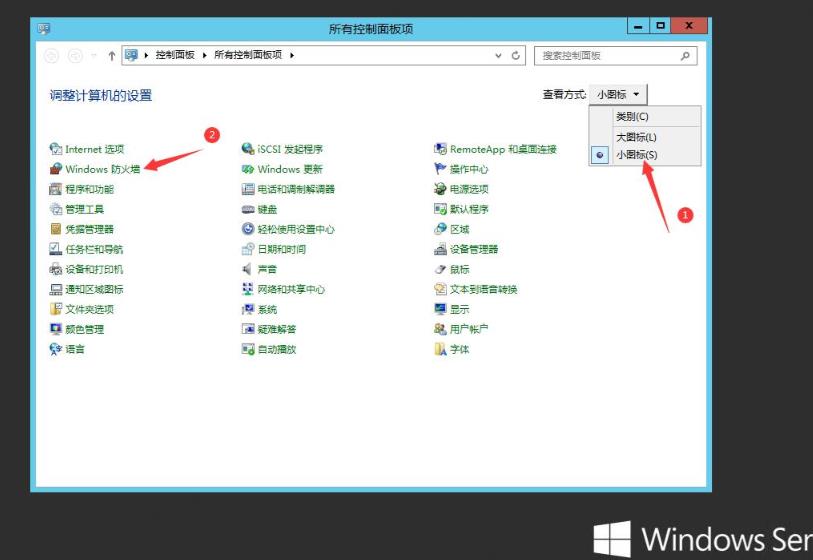Viewport: 813px width, 560px height.
Task: Open the 日期和时间 clock icon
Action: [248, 249]
